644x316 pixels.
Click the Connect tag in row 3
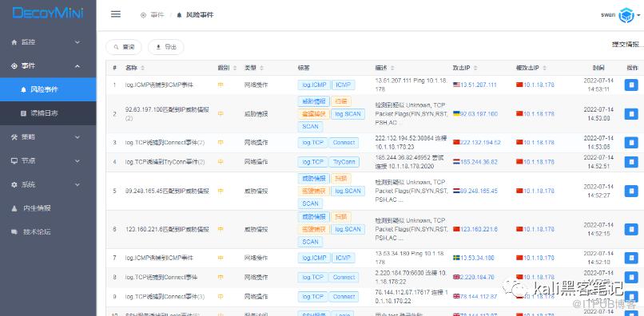[x=344, y=142]
